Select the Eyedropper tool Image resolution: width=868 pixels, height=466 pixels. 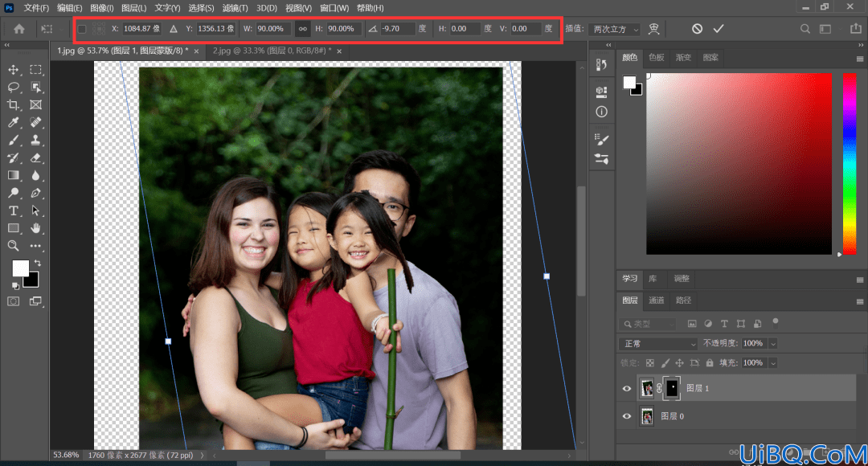[14, 122]
